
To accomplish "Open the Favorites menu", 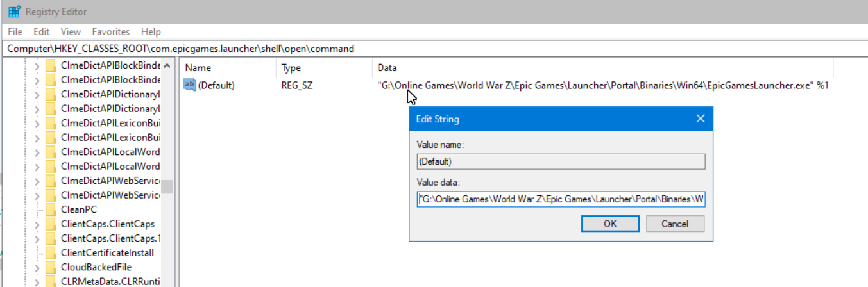I will 110,31.
